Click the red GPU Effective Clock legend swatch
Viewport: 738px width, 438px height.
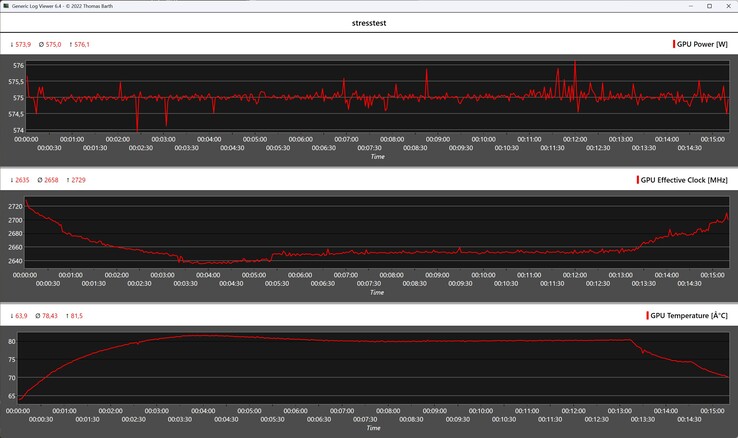point(638,180)
